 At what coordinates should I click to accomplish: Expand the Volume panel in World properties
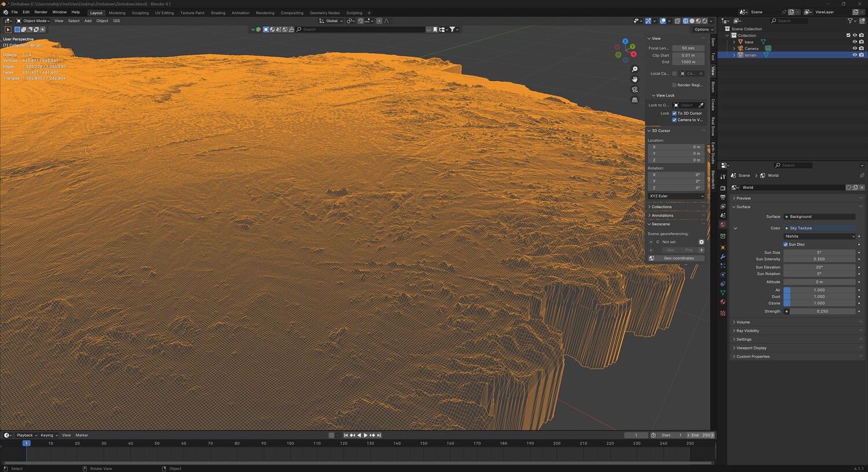(743, 322)
